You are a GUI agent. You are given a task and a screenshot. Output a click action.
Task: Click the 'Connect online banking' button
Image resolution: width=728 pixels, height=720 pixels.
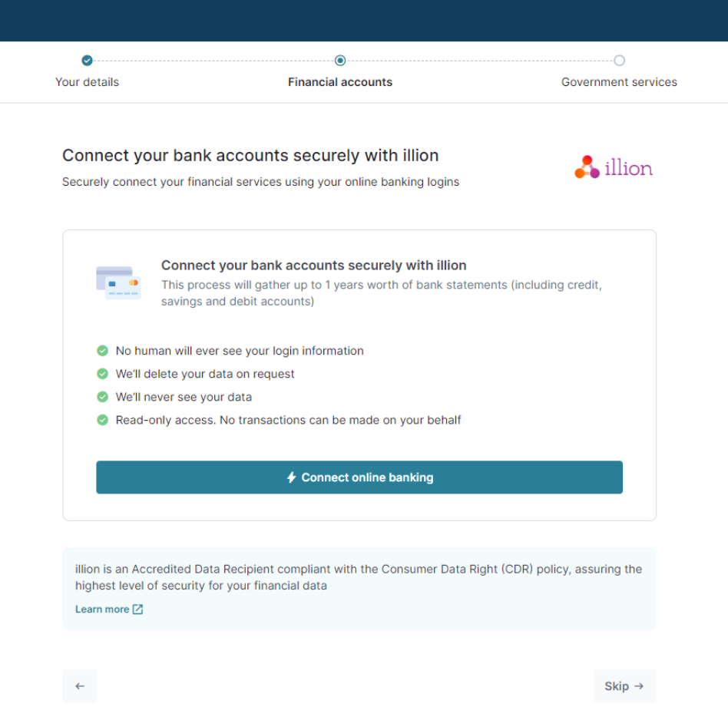click(x=359, y=477)
